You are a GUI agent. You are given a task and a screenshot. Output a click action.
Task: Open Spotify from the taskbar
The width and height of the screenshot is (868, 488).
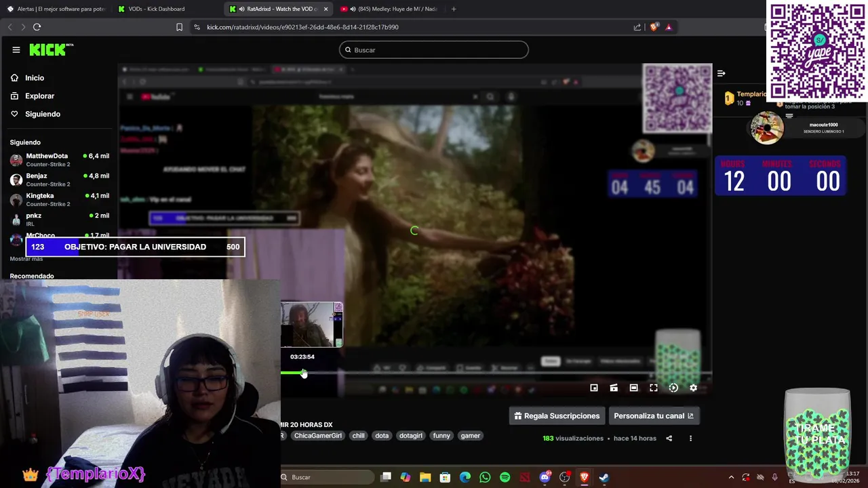[505, 477]
